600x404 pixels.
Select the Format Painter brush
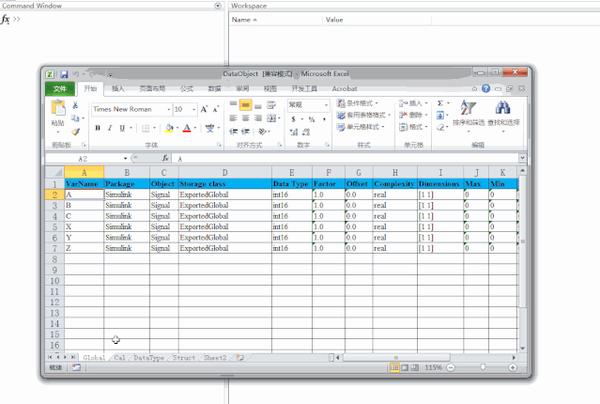pyautogui.click(x=76, y=132)
